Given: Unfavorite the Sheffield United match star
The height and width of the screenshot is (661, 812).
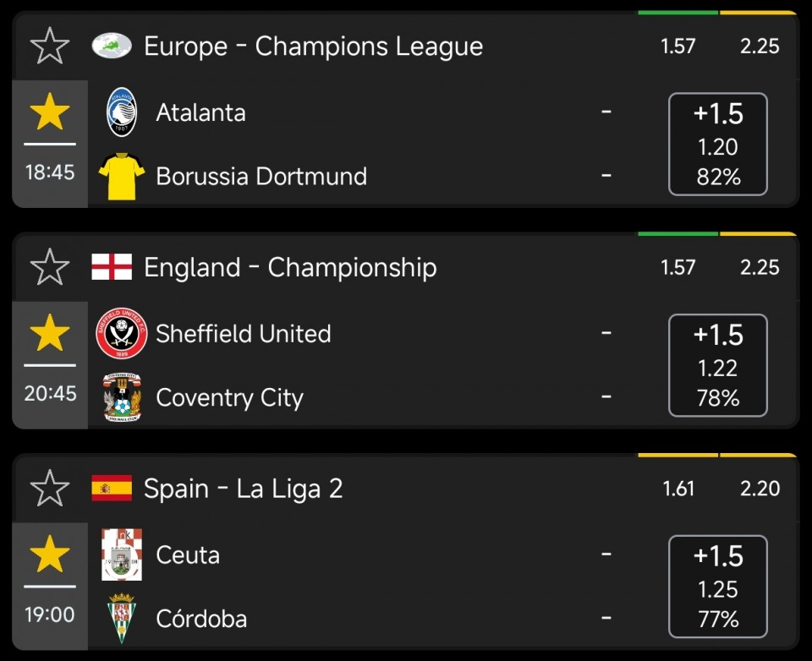Looking at the screenshot, I should coord(50,335).
